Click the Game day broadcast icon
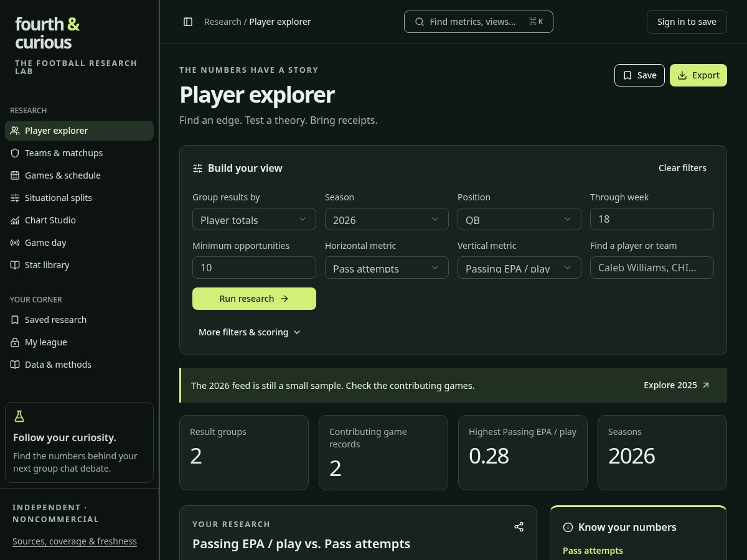Viewport: 747px width, 560px height. (15, 243)
